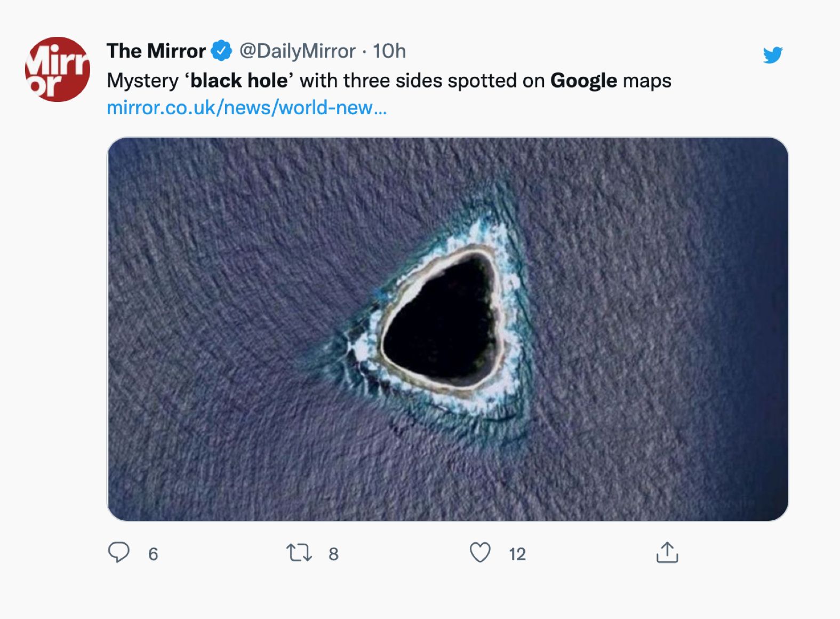Click the bold 'black hole' text

click(x=239, y=81)
